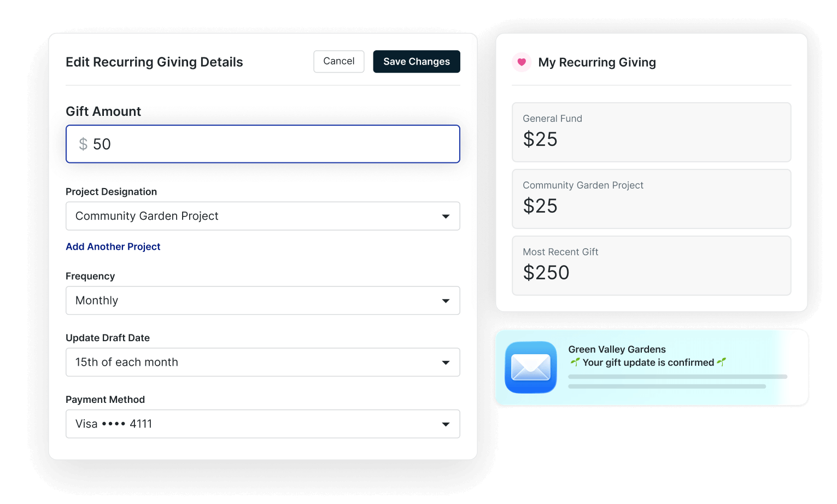Select the Community Garden Project $25 card
The height and width of the screenshot is (504, 837).
pyautogui.click(x=651, y=199)
